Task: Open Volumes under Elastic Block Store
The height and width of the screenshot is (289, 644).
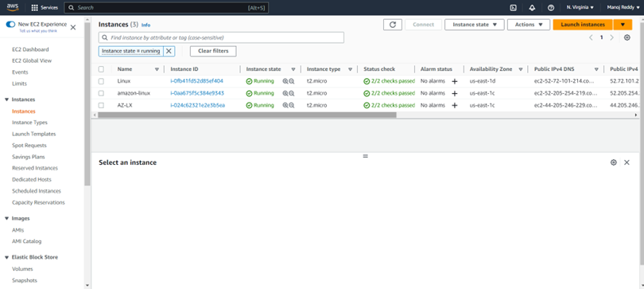Action: click(x=22, y=269)
